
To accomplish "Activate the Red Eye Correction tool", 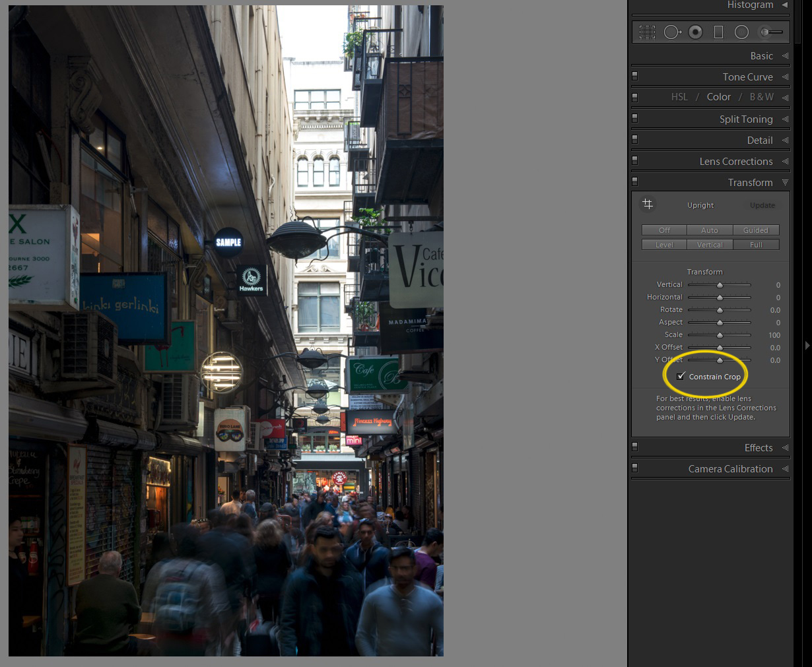I will 695,32.
